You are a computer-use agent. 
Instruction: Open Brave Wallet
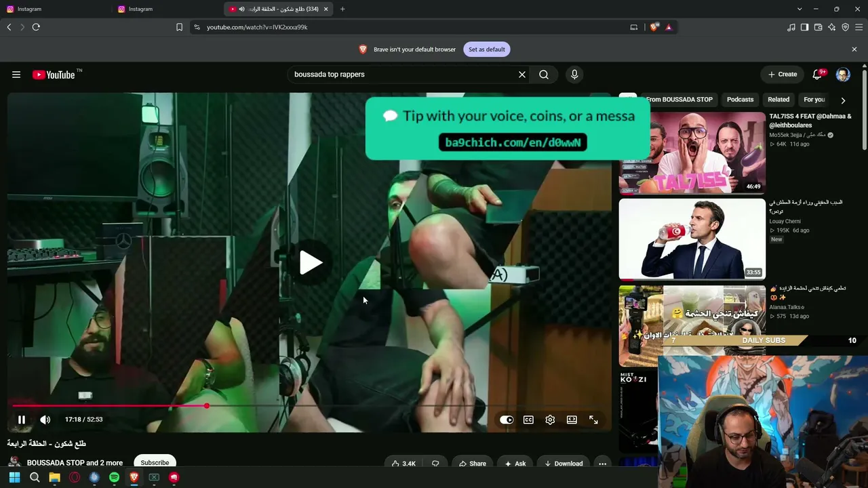818,27
